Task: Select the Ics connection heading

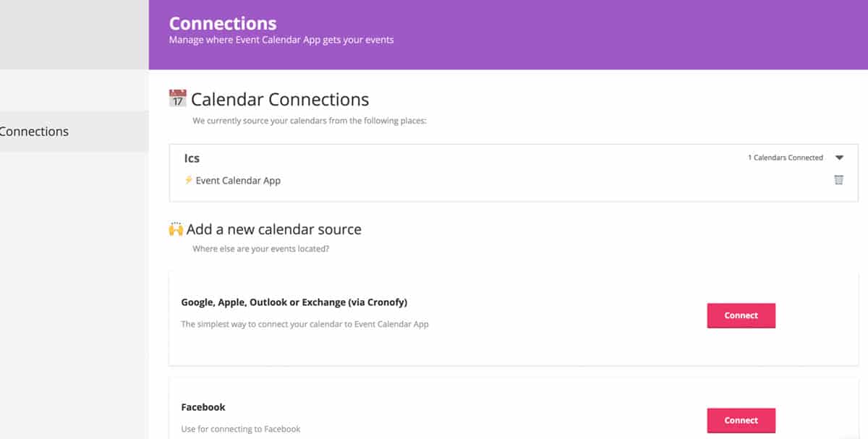Action: (192, 158)
